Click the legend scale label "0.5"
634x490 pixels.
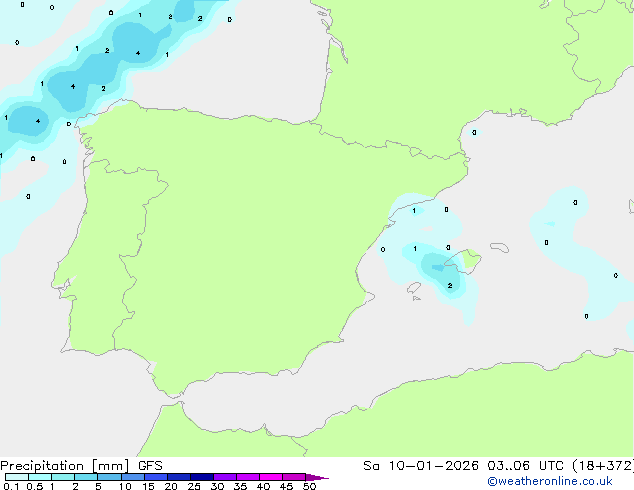click(x=35, y=486)
